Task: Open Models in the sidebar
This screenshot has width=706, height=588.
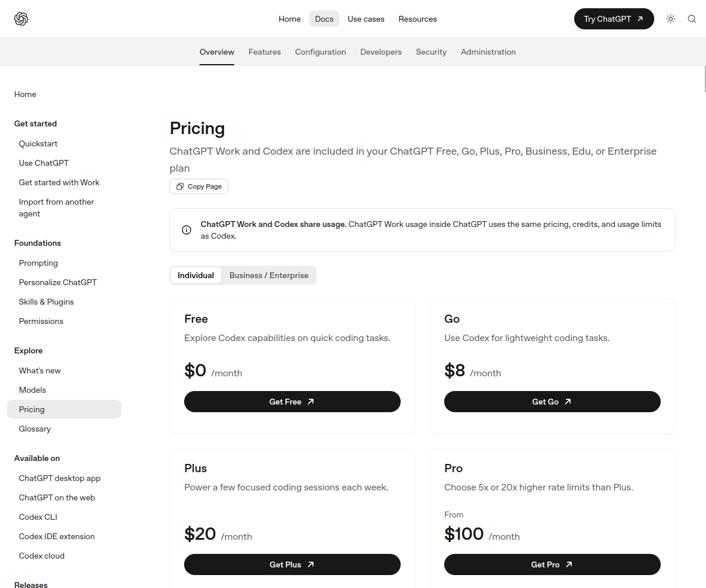Action: 32,390
